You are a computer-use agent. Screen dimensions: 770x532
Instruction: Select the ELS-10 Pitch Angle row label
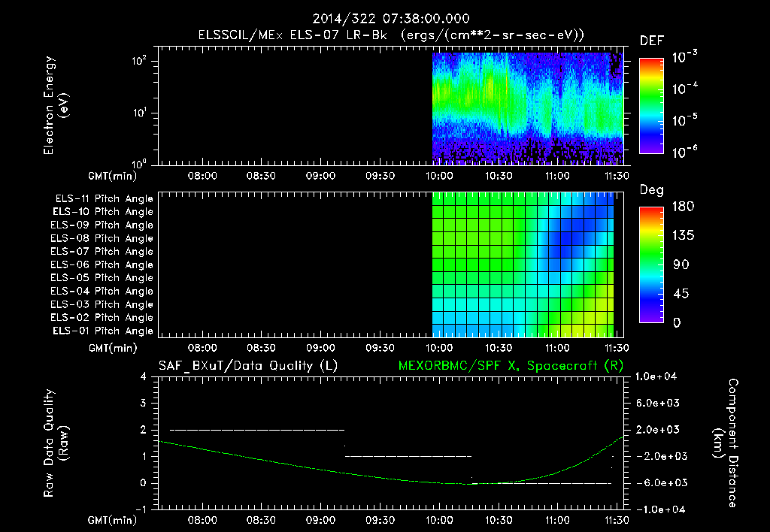click(103, 212)
